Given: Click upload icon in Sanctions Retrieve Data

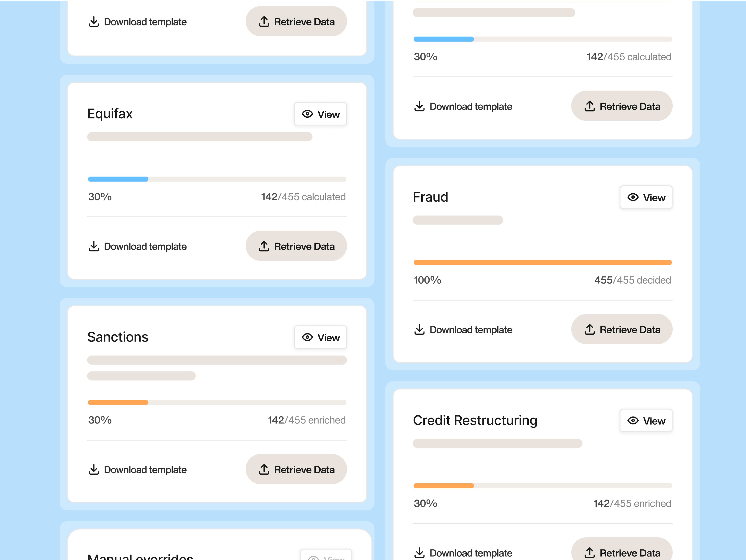Looking at the screenshot, I should 264,469.
